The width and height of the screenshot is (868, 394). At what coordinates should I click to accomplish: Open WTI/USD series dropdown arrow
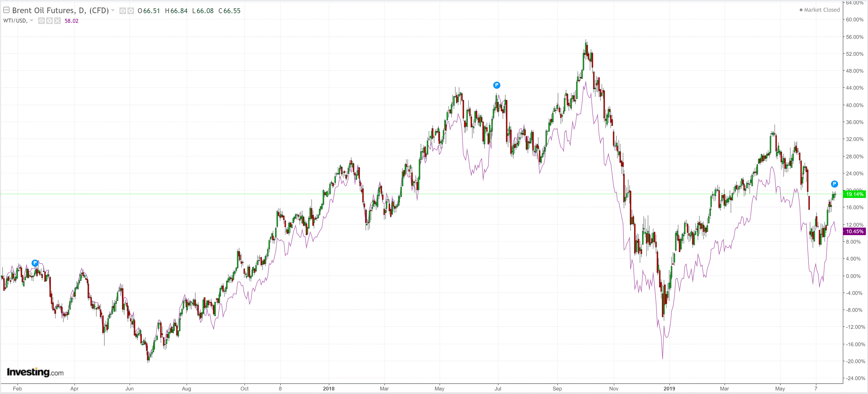[x=32, y=20]
